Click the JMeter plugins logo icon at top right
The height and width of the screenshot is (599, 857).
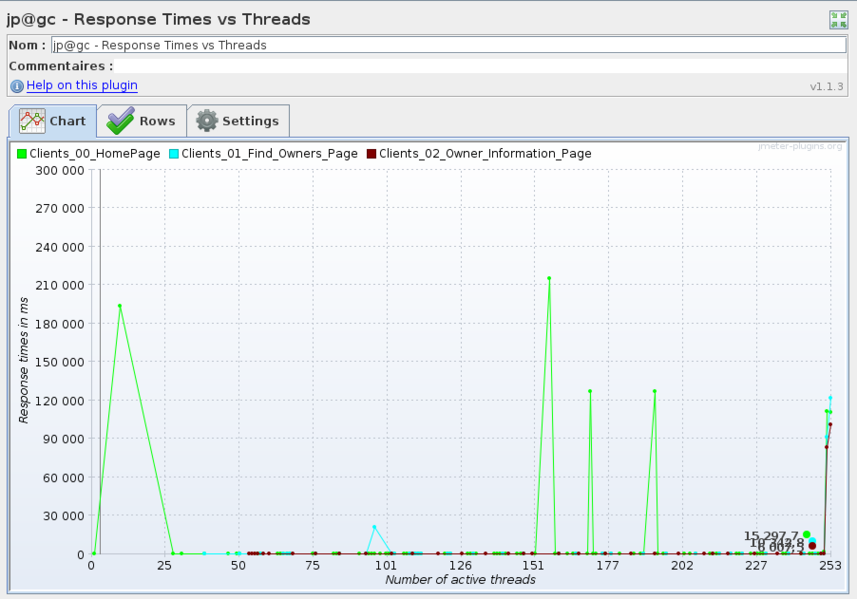(838, 19)
